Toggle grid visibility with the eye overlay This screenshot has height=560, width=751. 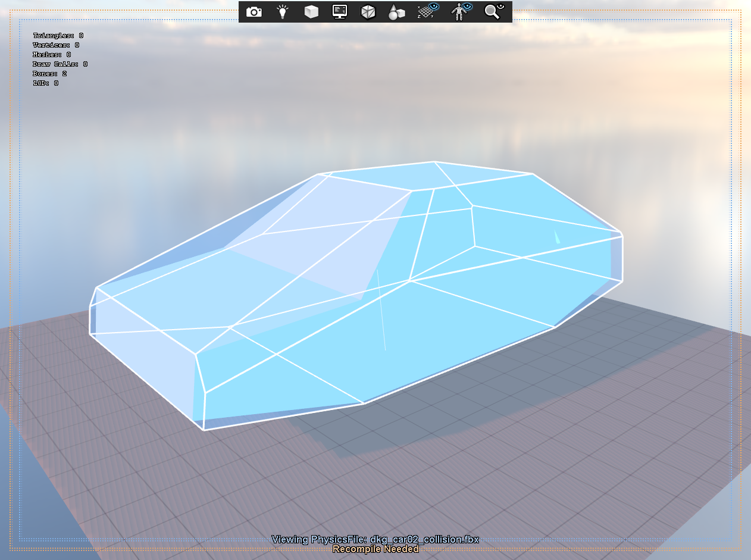[434, 7]
